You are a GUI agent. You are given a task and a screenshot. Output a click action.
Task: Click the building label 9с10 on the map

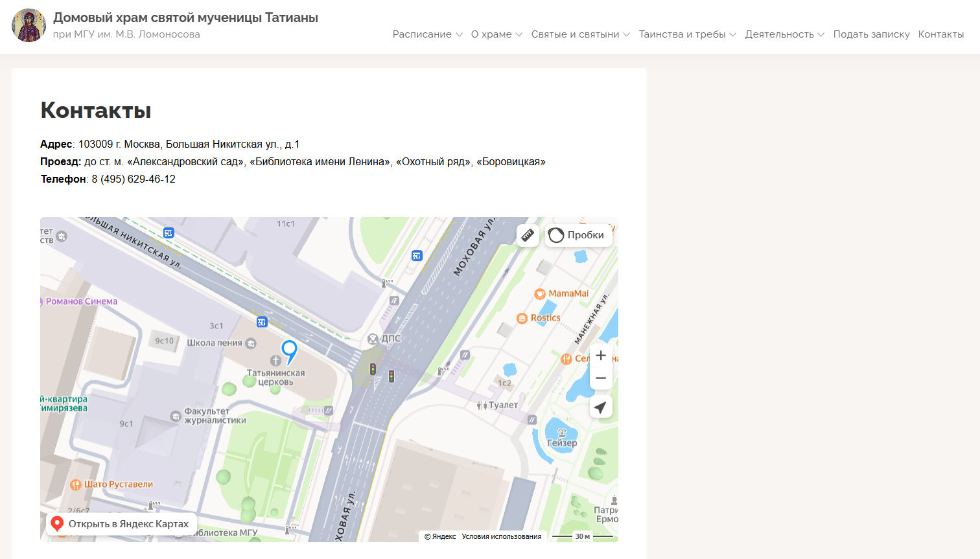point(165,341)
